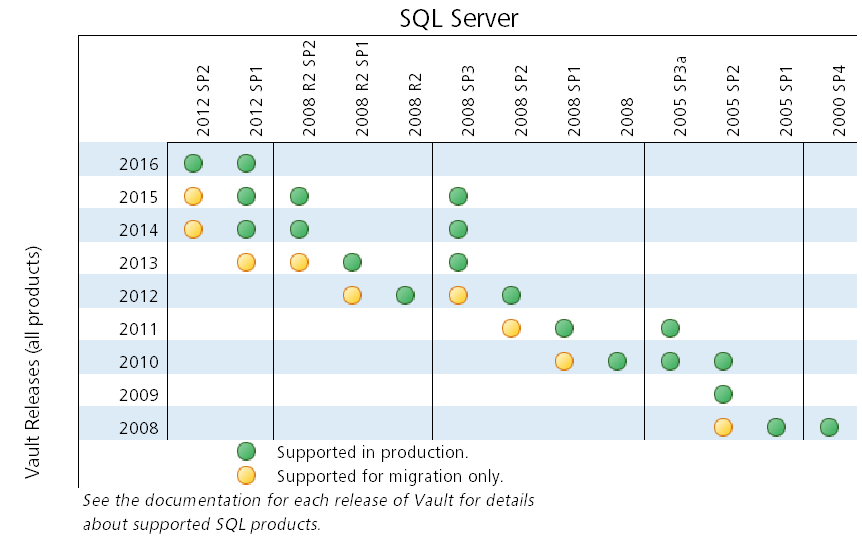This screenshot has width=862, height=557.
Task: Click yellow dot for Vault 2015, 2012 SP2
Action: pyautogui.click(x=193, y=196)
